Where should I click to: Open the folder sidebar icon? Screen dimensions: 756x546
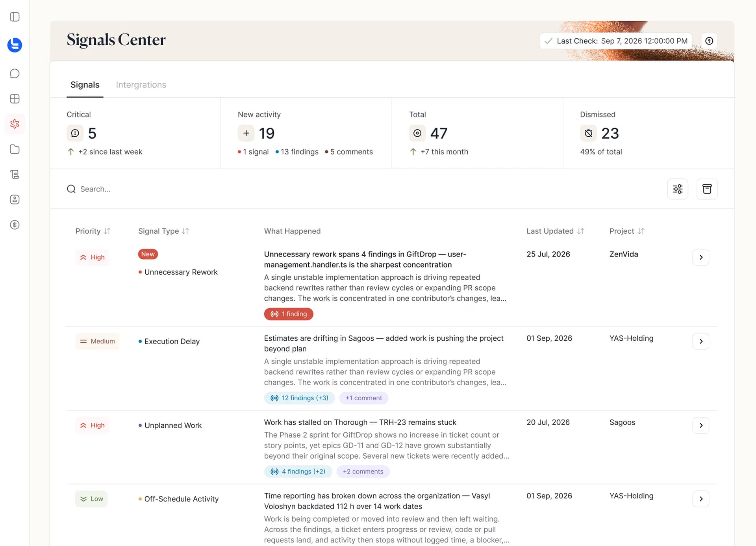[15, 149]
